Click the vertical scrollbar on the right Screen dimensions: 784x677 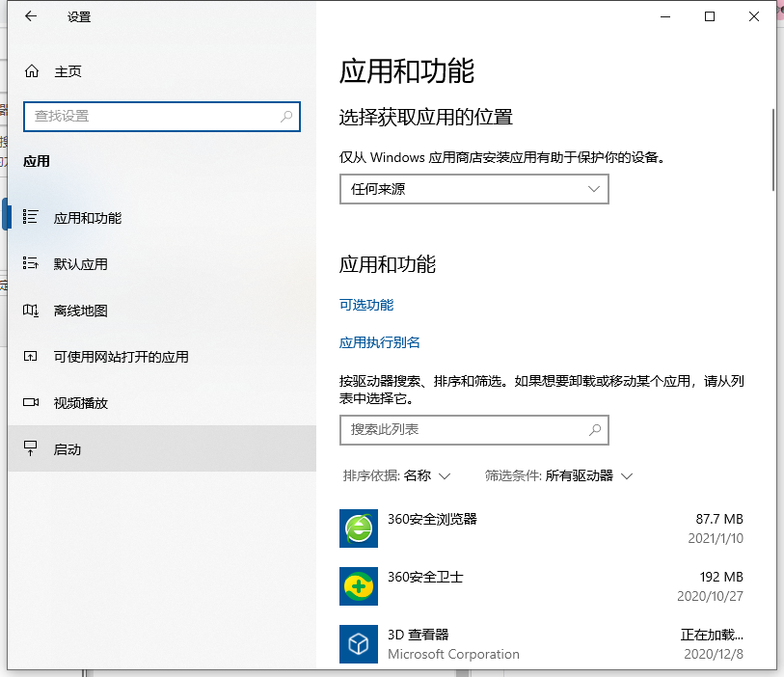coord(773,149)
